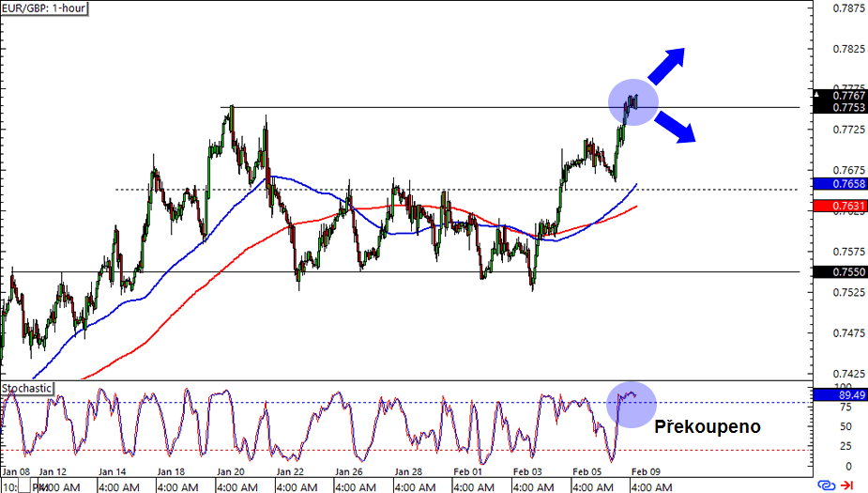
Task: Select the red dotted oversold level line
Action: coord(406,450)
